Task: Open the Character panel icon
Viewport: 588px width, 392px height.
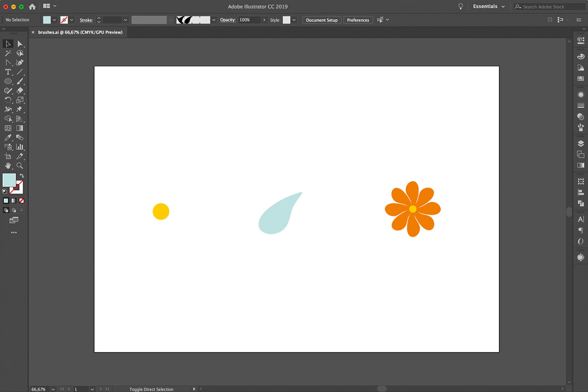Action: point(581,219)
